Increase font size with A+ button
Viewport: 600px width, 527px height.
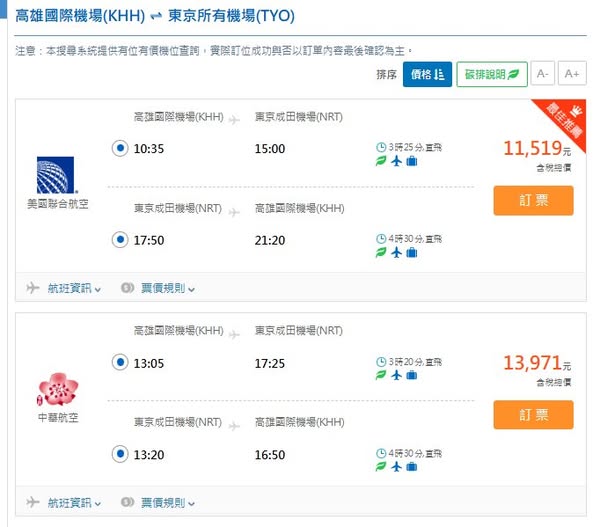(572, 74)
